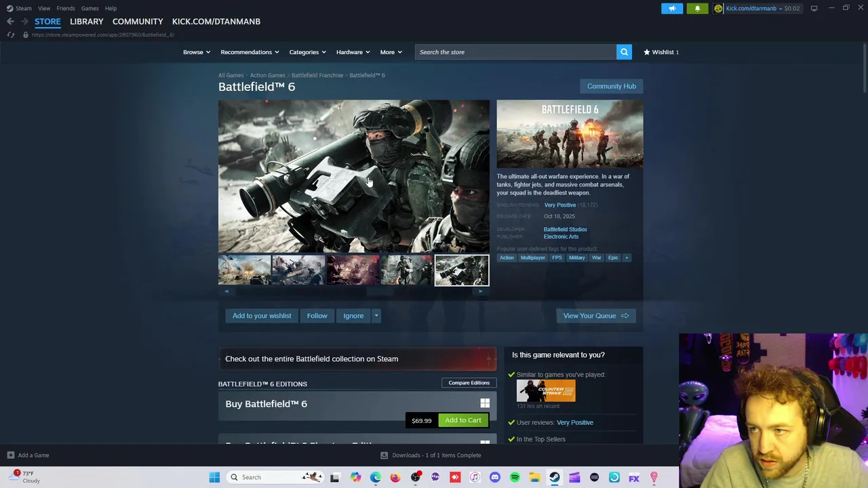Expand the Categories dropdown
Image resolution: width=868 pixels, height=488 pixels.
click(308, 52)
